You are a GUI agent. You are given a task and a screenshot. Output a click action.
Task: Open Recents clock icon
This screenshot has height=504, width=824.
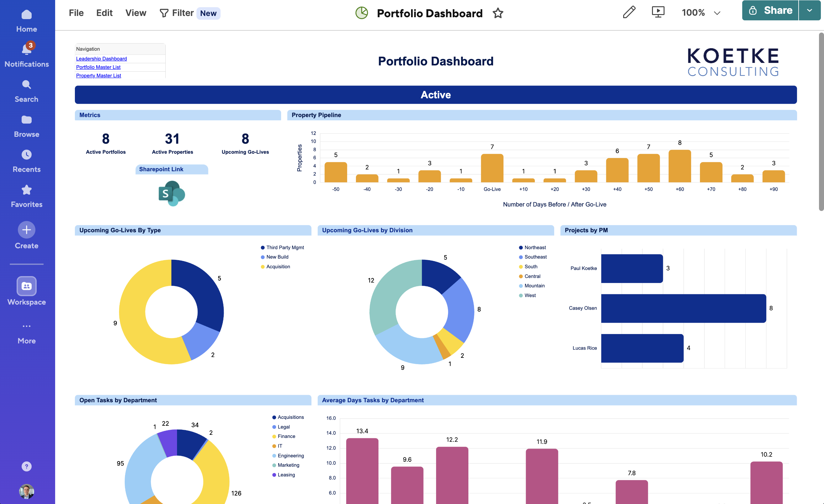coord(26,155)
